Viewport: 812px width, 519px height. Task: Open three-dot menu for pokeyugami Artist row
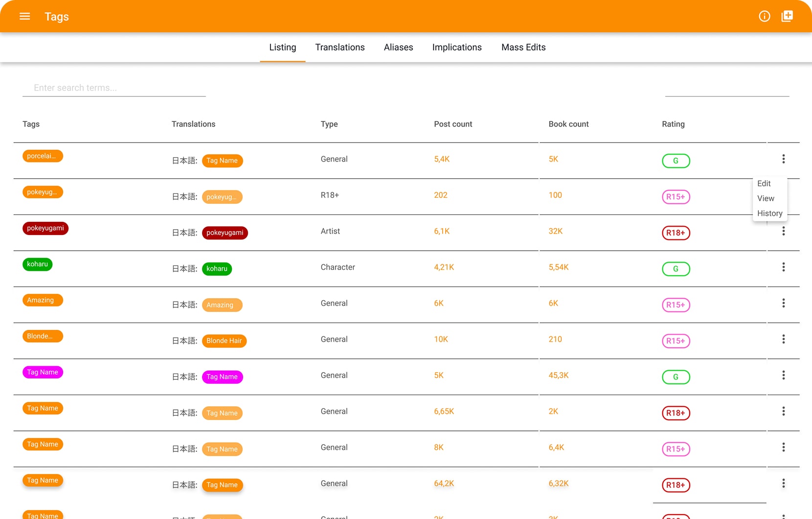(783, 231)
